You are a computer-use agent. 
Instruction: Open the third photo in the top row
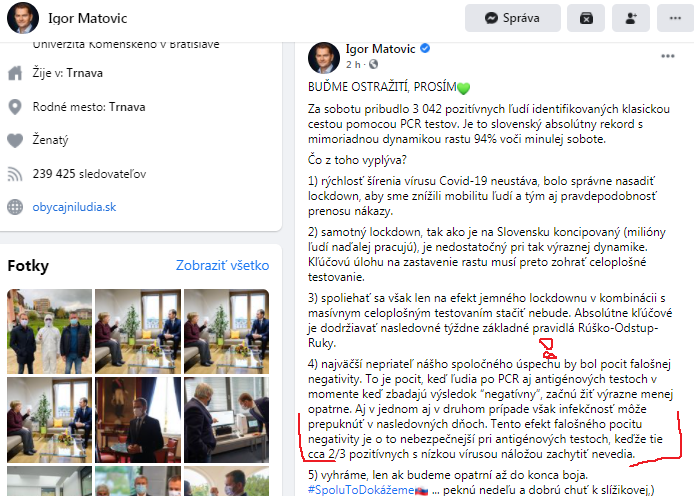click(227, 331)
